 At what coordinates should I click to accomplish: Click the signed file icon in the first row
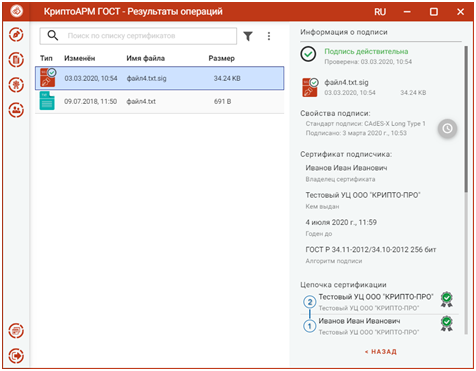point(48,78)
